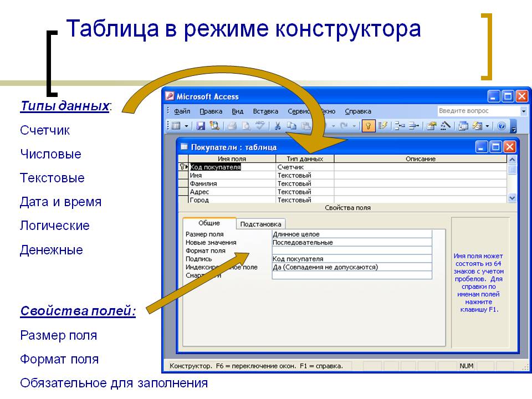Switch to the Подстановка tab
The image size is (532, 399).
(261, 224)
